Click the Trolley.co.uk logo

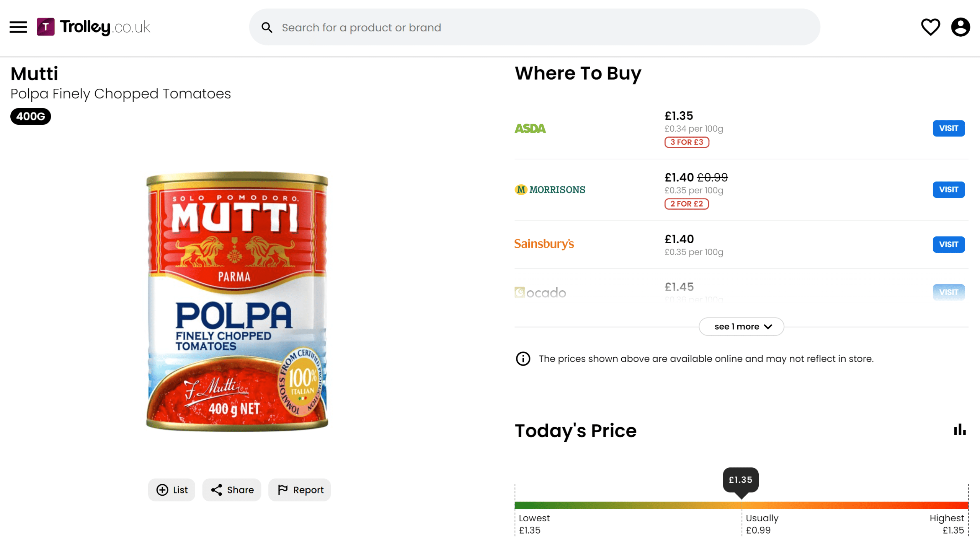(x=93, y=27)
